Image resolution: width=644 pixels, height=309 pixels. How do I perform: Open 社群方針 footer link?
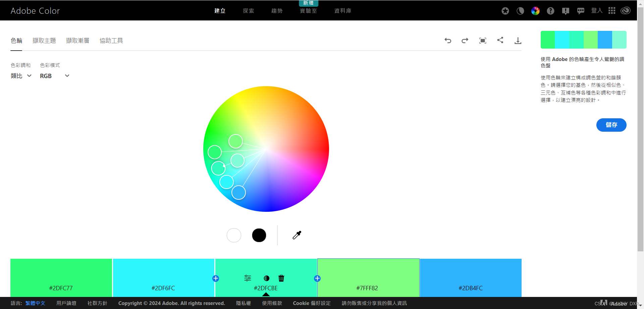97,303
